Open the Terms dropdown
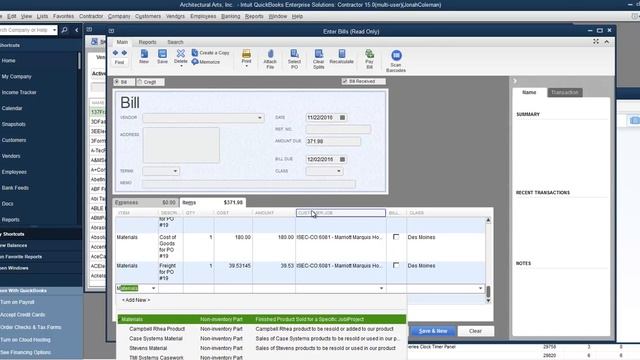Image resolution: width=640 pixels, height=360 pixels. coord(175,171)
